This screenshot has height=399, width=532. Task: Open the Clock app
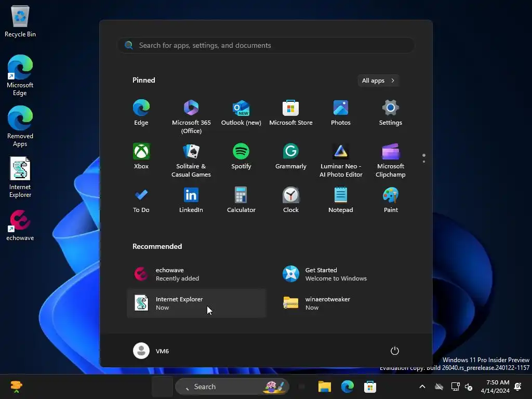point(291,200)
